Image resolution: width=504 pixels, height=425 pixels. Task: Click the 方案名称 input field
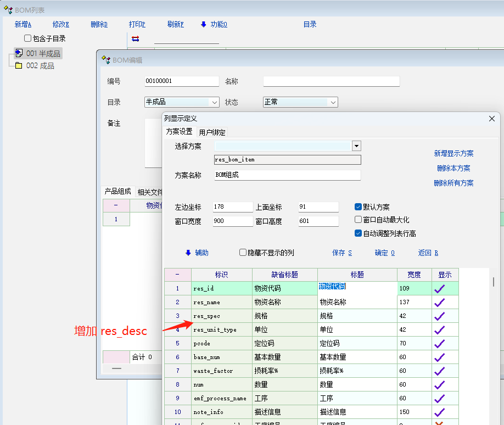287,175
